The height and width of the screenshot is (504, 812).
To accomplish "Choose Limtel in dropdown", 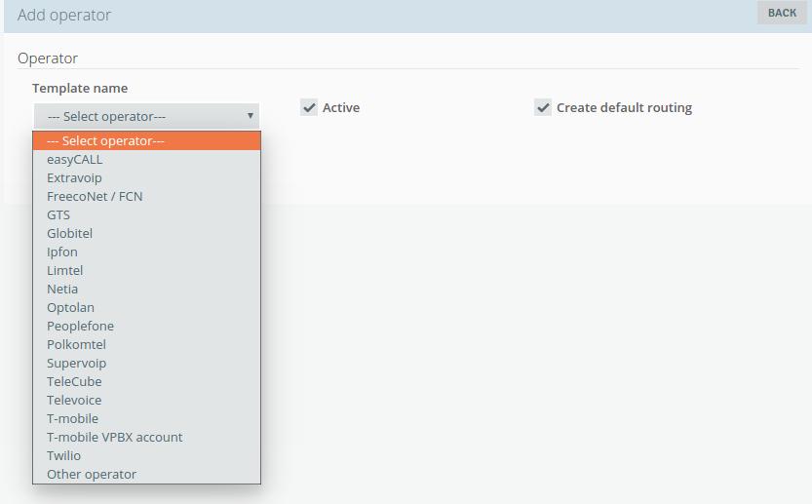I will tap(146, 270).
